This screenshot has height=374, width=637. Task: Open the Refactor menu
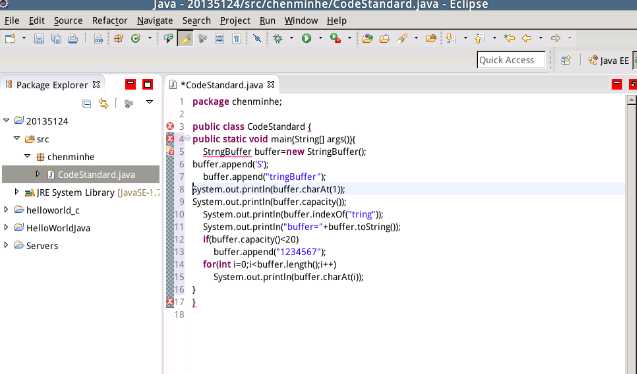click(109, 21)
